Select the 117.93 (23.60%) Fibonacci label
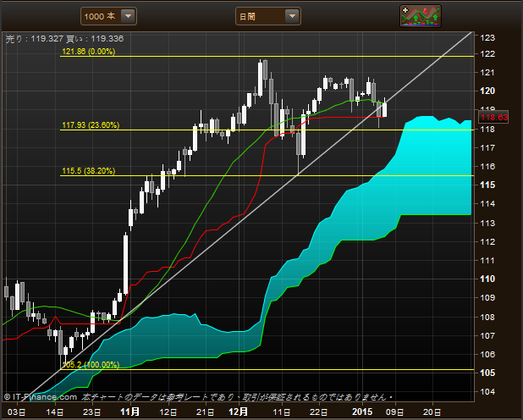This screenshot has width=523, height=420. pyautogui.click(x=91, y=125)
